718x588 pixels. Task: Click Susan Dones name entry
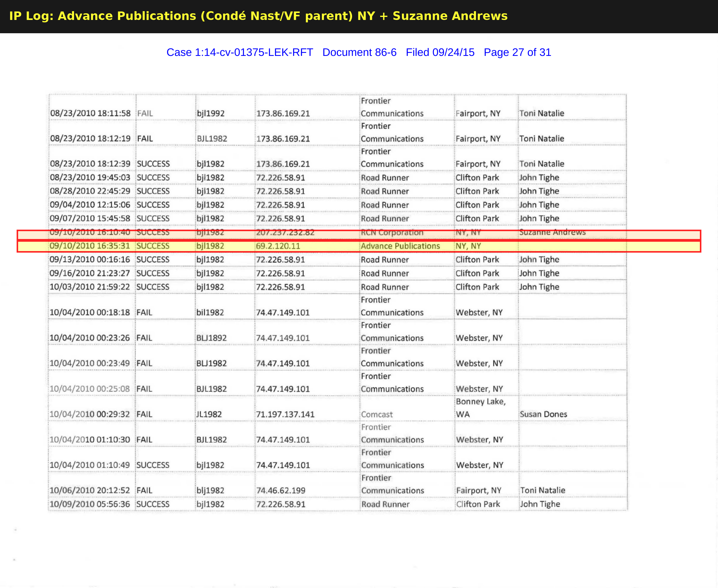click(543, 414)
